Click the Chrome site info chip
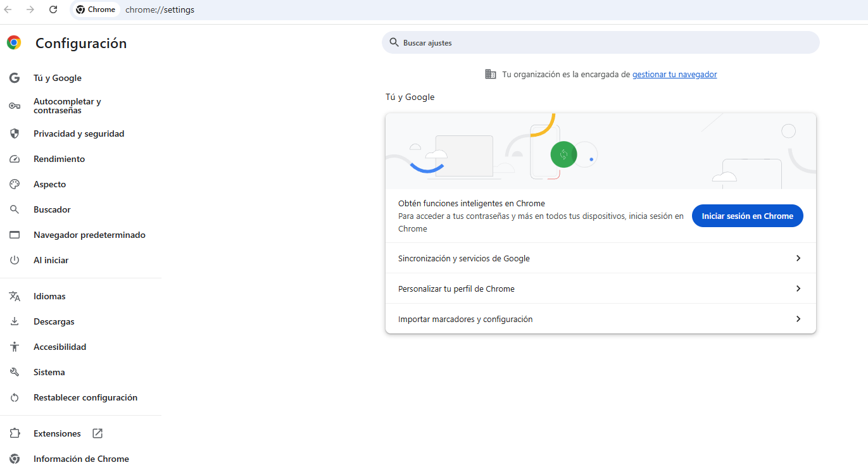 coord(96,9)
